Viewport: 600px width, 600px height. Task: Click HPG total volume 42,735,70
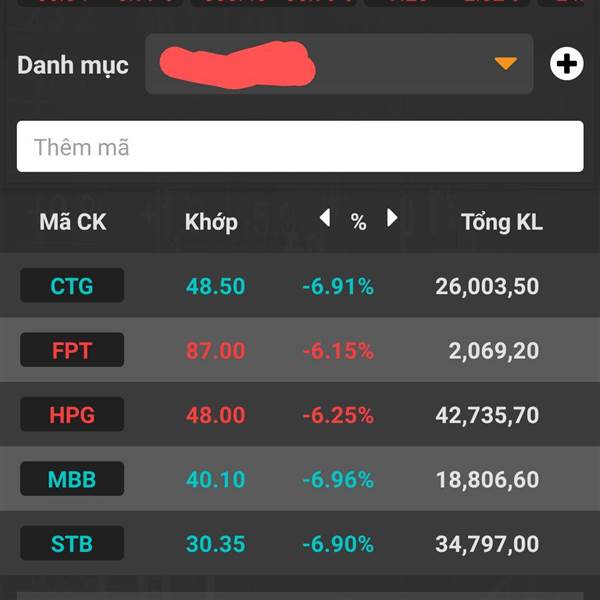[487, 415]
